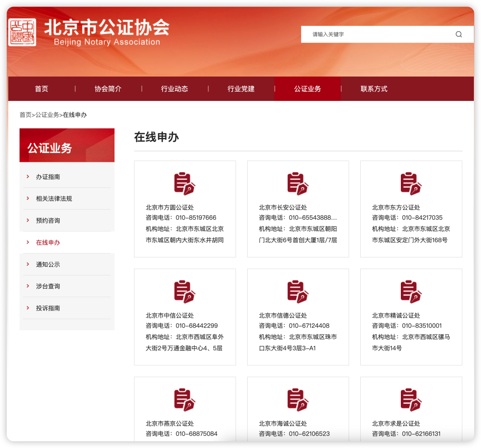Click the Beijing Notary Association seal logo
The width and height of the screenshot is (481, 448).
(x=22, y=32)
